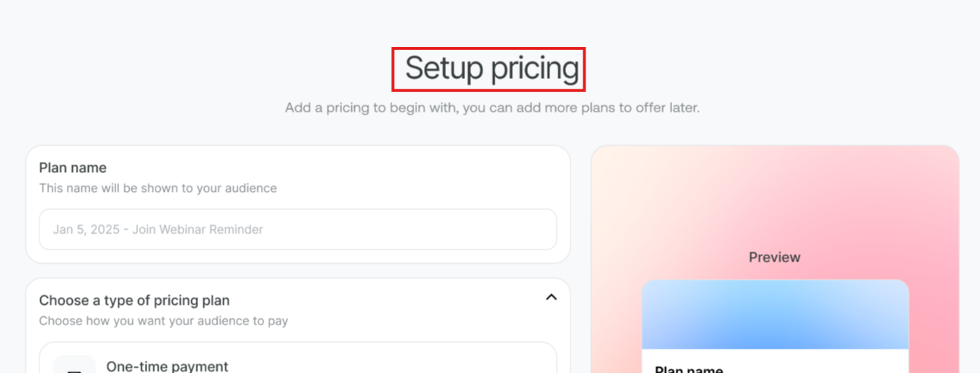Image resolution: width=980 pixels, height=373 pixels.
Task: Click the pink preview panel above Preview label
Action: coord(774,197)
